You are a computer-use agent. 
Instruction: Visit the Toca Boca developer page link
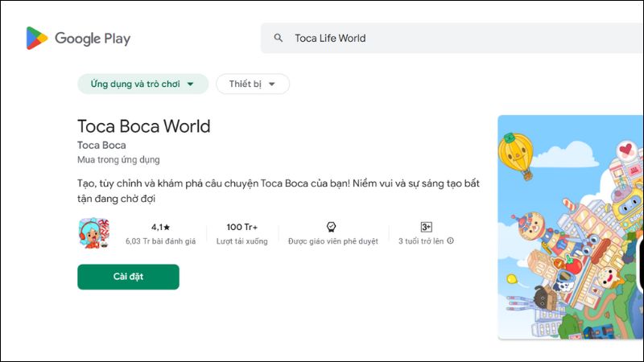coord(101,146)
